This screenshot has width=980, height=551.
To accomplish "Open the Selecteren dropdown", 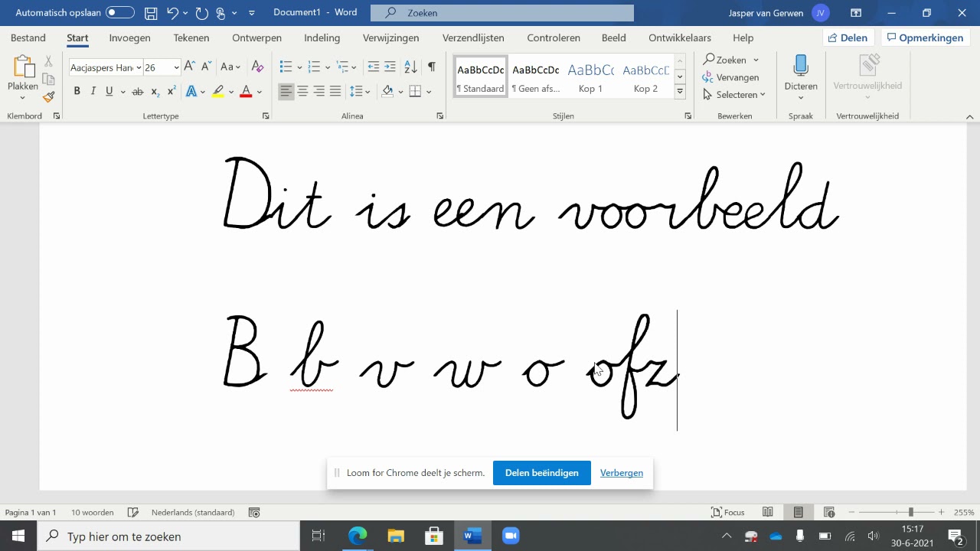I will pyautogui.click(x=733, y=95).
